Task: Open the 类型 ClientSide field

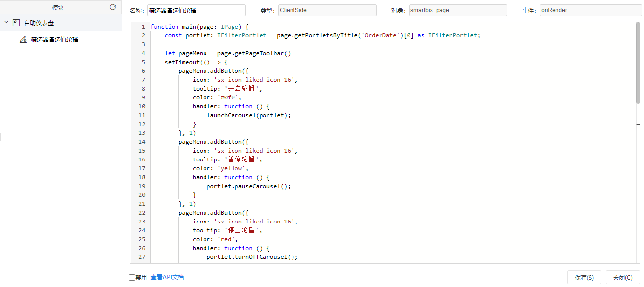Action: click(x=327, y=10)
